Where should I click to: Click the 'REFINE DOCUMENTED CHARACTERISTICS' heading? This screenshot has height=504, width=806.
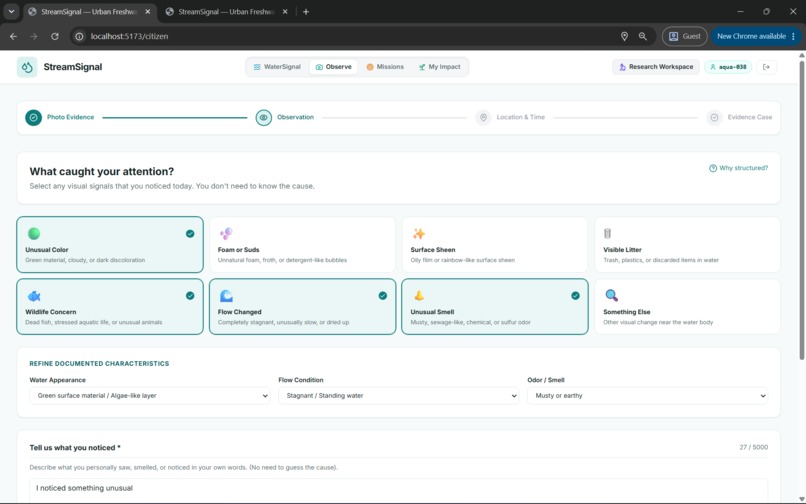[99, 364]
